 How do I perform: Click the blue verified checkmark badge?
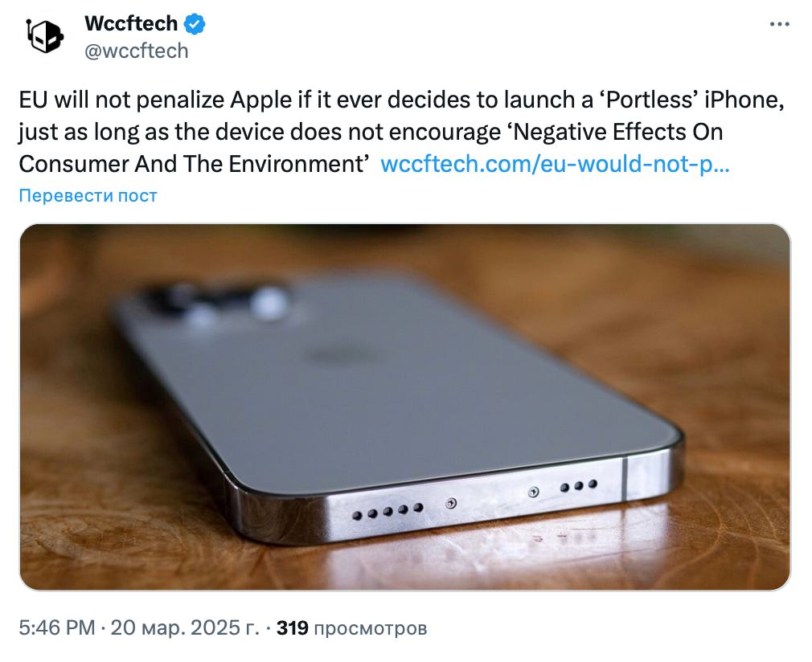tap(195, 24)
